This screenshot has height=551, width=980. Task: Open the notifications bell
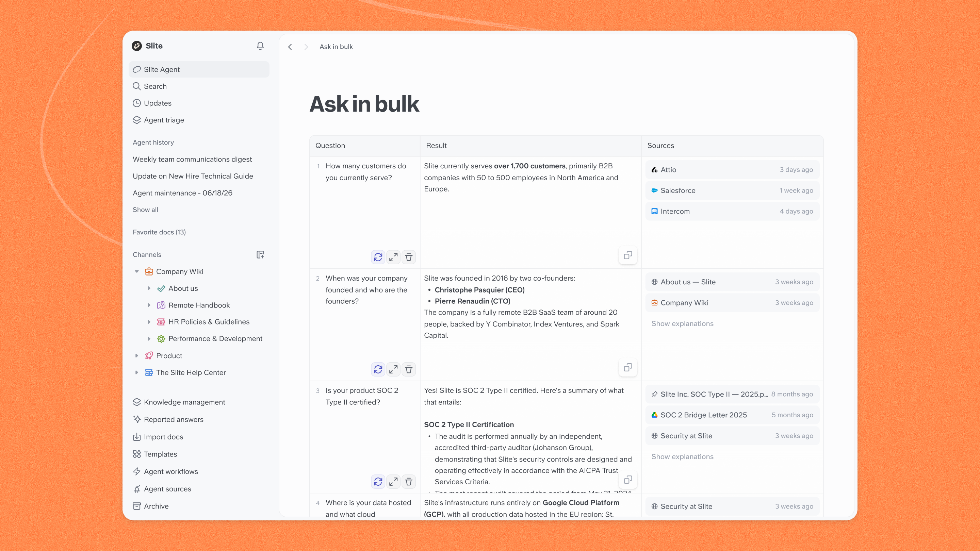coord(260,46)
